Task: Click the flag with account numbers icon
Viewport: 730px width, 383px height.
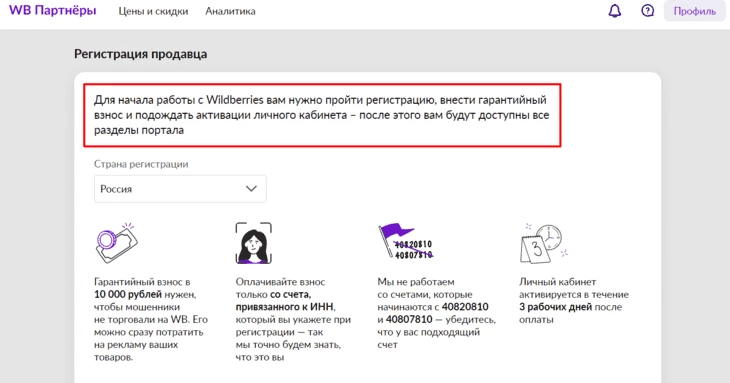Action: coord(406,242)
